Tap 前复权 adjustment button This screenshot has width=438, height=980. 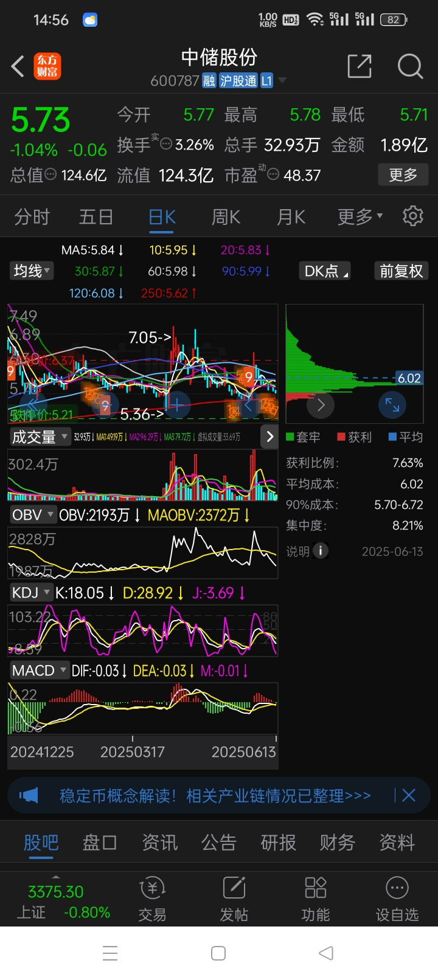coord(401,271)
